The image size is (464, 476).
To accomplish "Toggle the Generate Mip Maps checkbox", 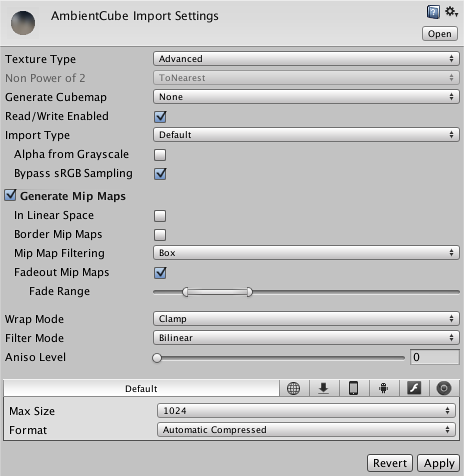I will pyautogui.click(x=10, y=195).
